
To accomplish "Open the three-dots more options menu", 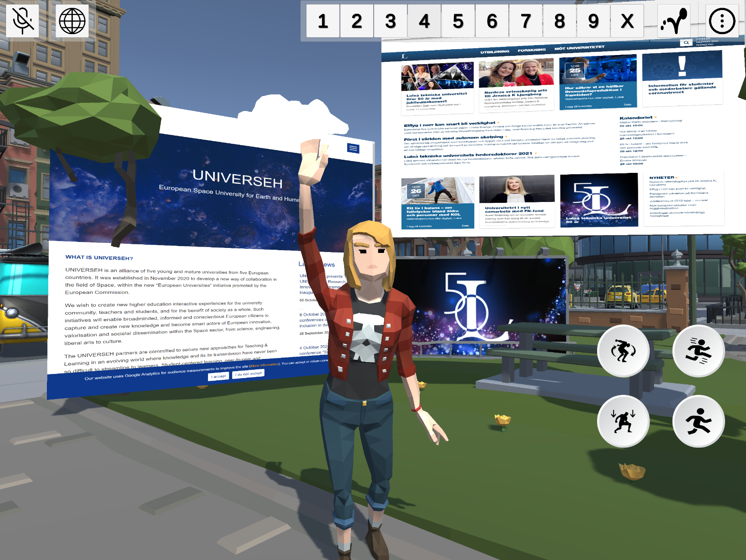I will pos(722,21).
